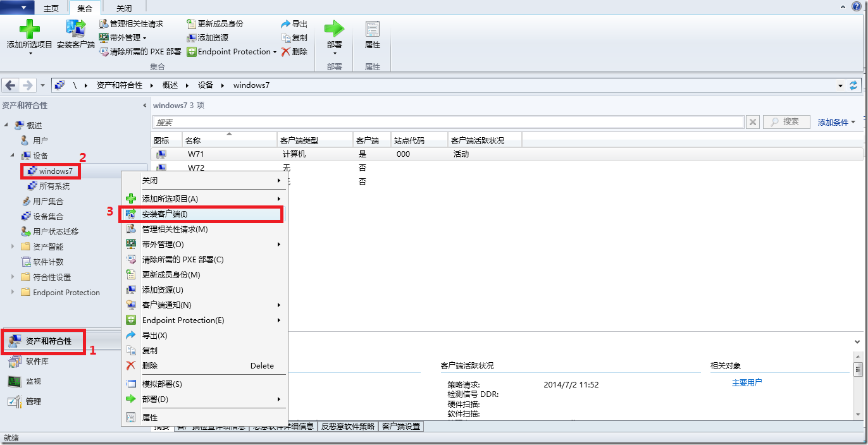
Task: Choose 管理相关性请求(M) in context menu
Action: point(203,229)
